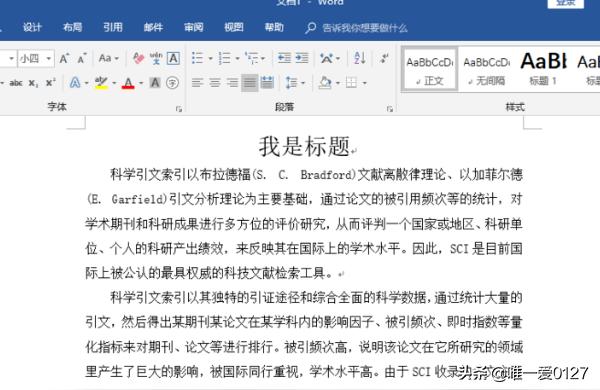Viewport: 600px width, 390px height.
Task: Expand the borders dropdown arrow
Action: [364, 83]
